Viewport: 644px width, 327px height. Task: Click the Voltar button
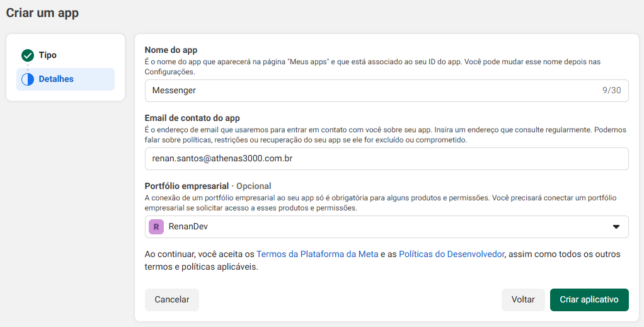[x=523, y=300]
